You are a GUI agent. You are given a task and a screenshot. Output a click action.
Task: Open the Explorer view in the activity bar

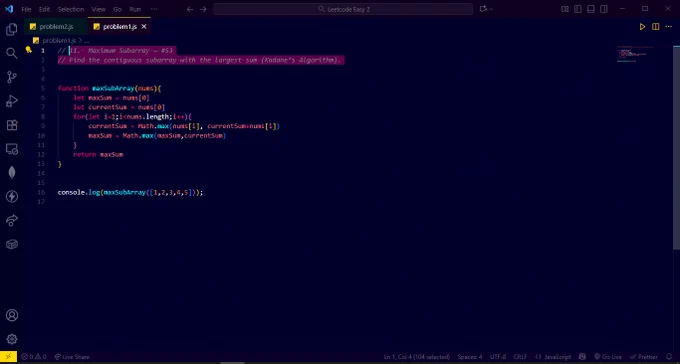pyautogui.click(x=12, y=30)
